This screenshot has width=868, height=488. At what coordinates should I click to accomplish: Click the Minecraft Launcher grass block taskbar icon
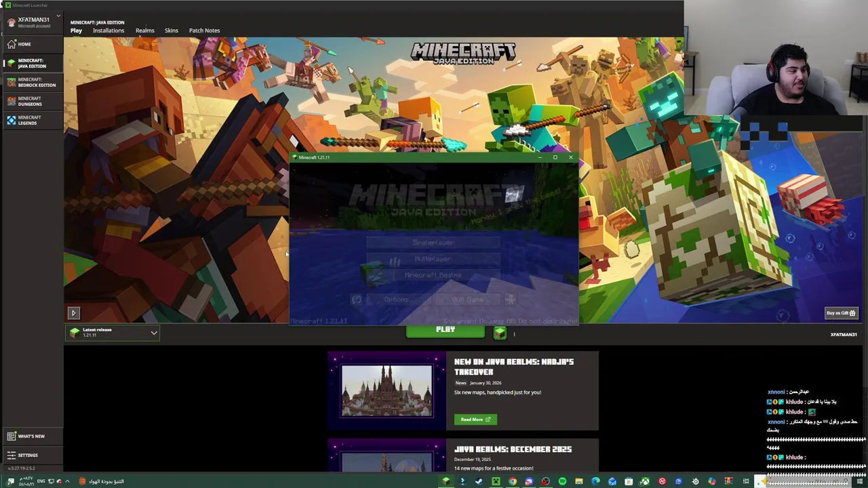click(x=446, y=481)
